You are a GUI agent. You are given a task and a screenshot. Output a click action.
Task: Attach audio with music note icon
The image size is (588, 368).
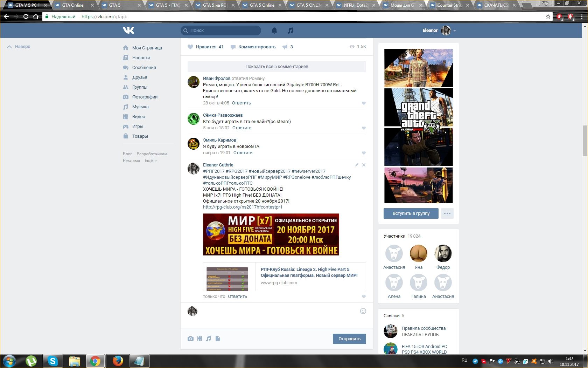(209, 339)
